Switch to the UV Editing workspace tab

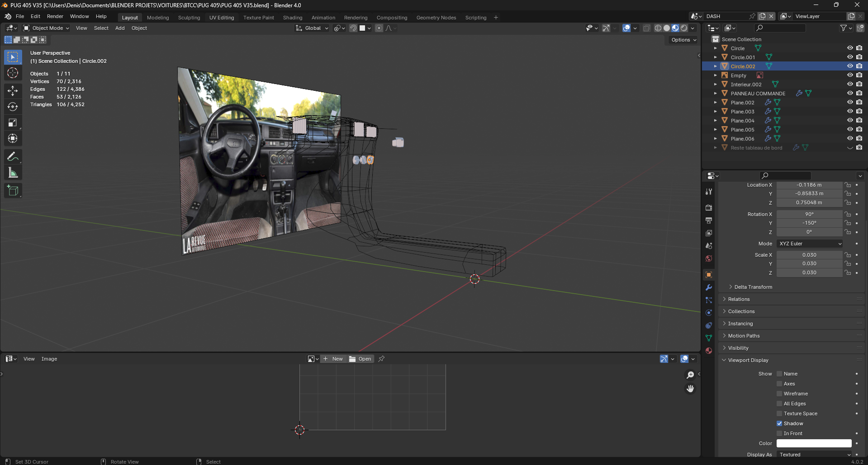coord(222,18)
